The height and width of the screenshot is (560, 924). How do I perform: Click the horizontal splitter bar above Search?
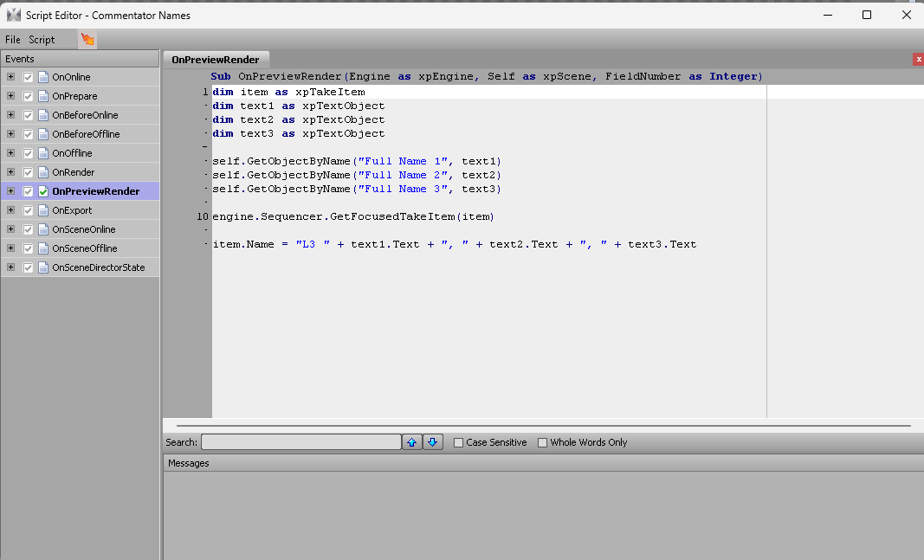pyautogui.click(x=543, y=426)
